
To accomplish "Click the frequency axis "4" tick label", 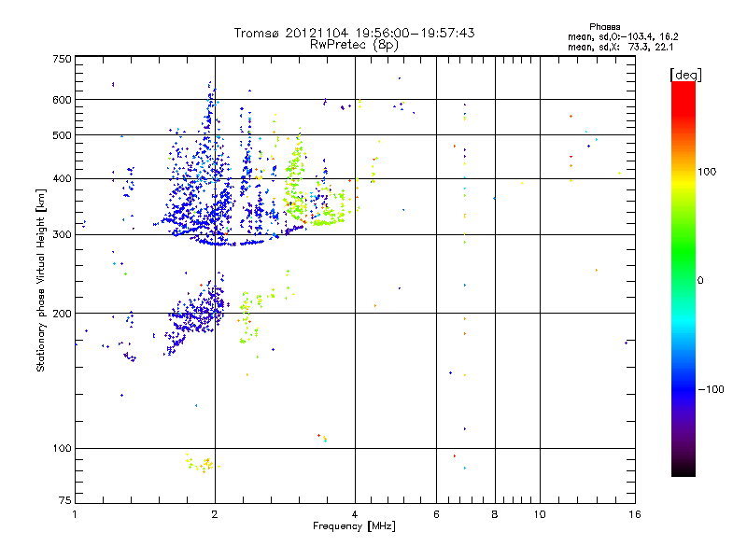I will pyautogui.click(x=355, y=514).
